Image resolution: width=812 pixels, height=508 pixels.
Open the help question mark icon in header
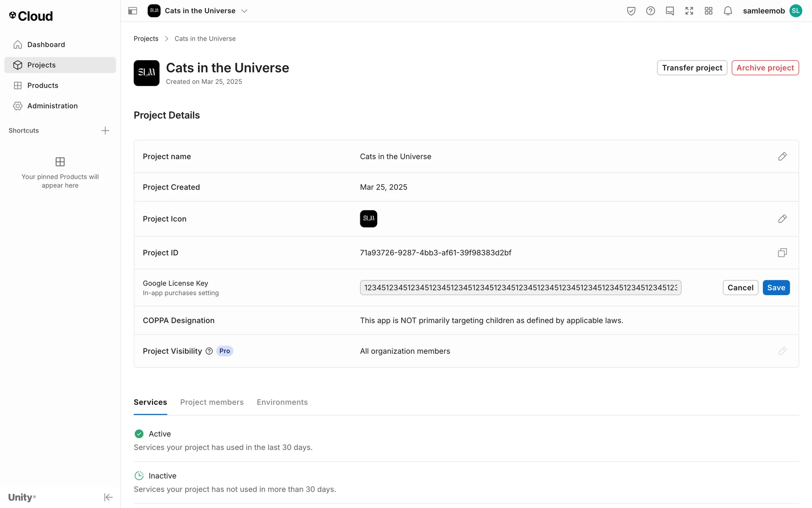650,11
